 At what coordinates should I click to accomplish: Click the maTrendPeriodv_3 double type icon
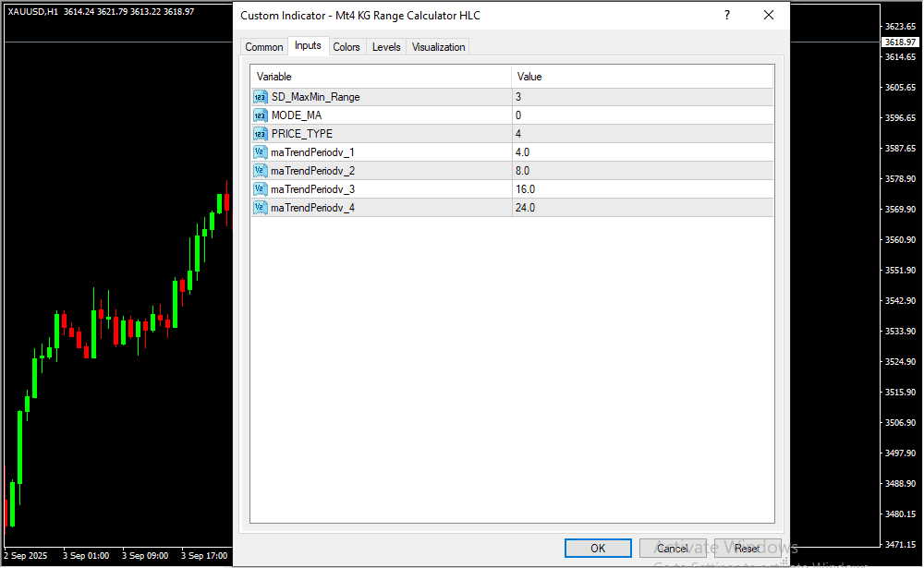point(260,189)
